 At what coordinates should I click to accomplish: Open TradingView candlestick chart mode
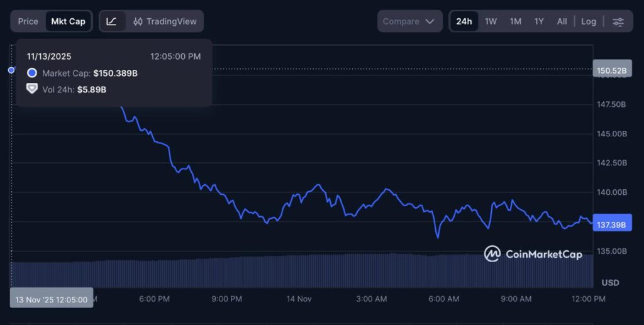165,21
